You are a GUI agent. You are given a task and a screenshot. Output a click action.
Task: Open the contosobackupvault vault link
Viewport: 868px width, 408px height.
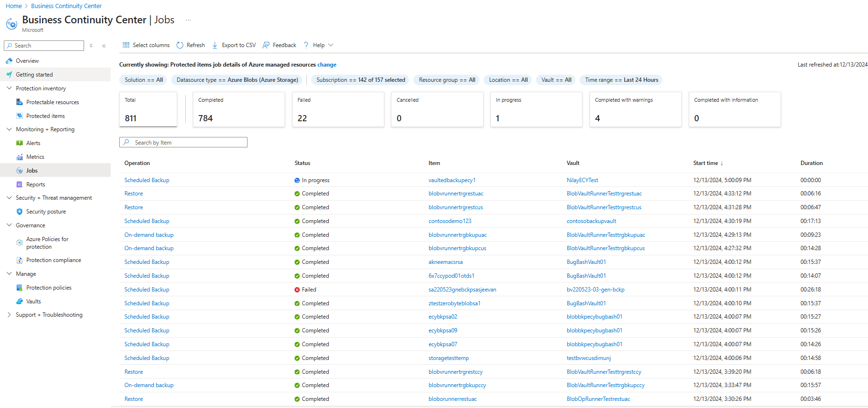591,221
